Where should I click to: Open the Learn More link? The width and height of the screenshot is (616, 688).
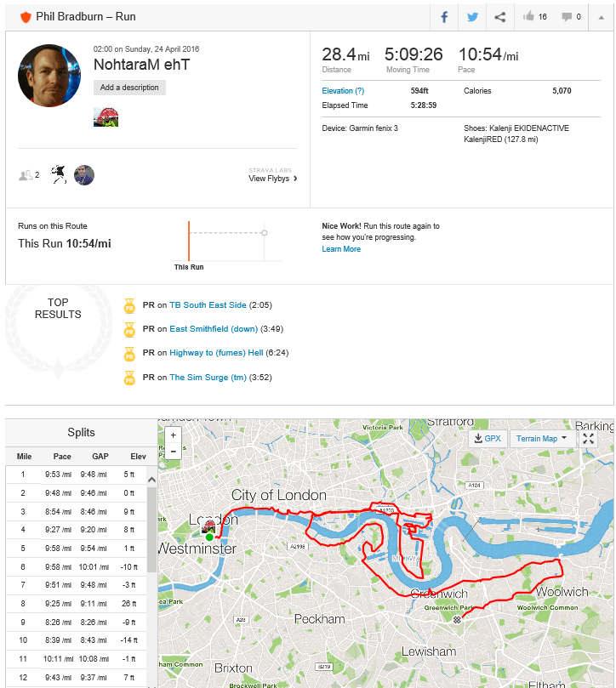point(341,249)
